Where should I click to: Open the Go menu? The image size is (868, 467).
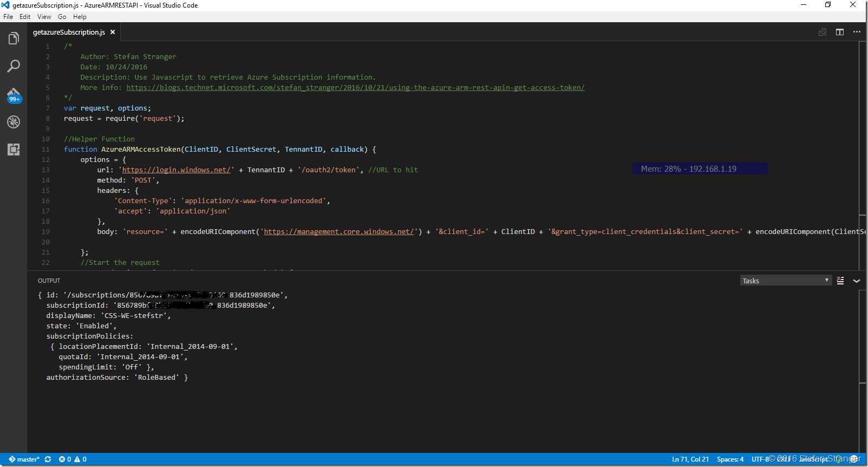[62, 17]
